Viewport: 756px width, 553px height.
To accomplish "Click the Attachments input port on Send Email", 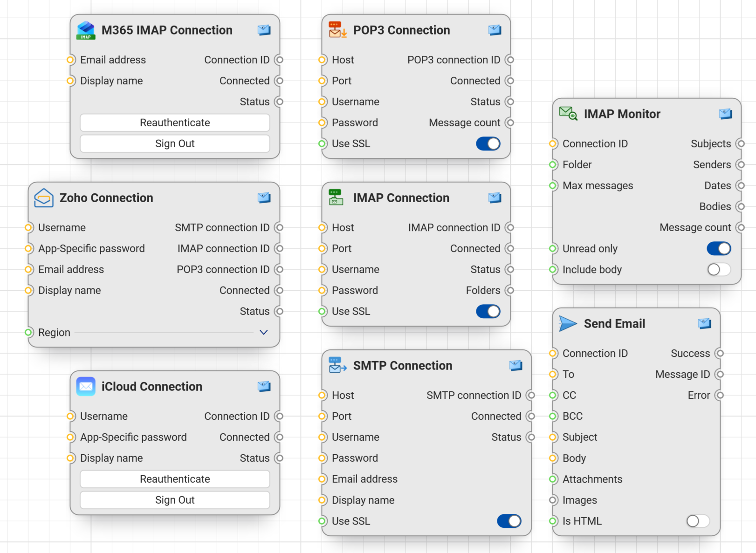I will click(x=553, y=479).
